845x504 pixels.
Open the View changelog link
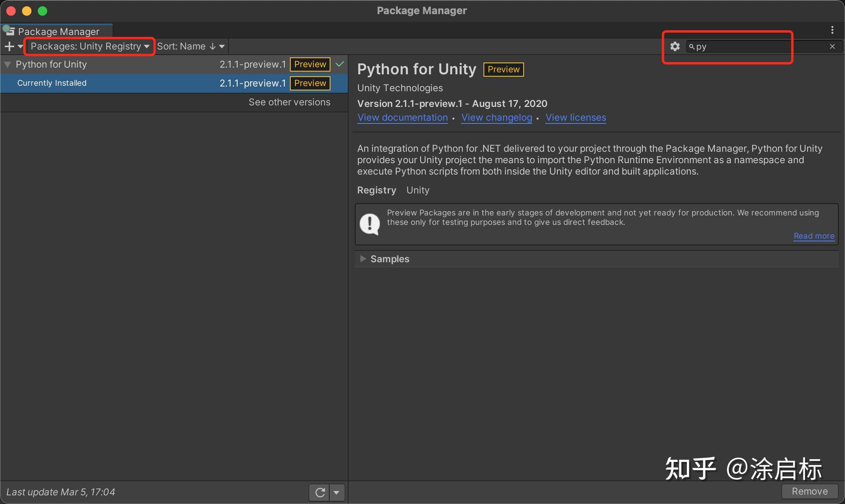[496, 118]
